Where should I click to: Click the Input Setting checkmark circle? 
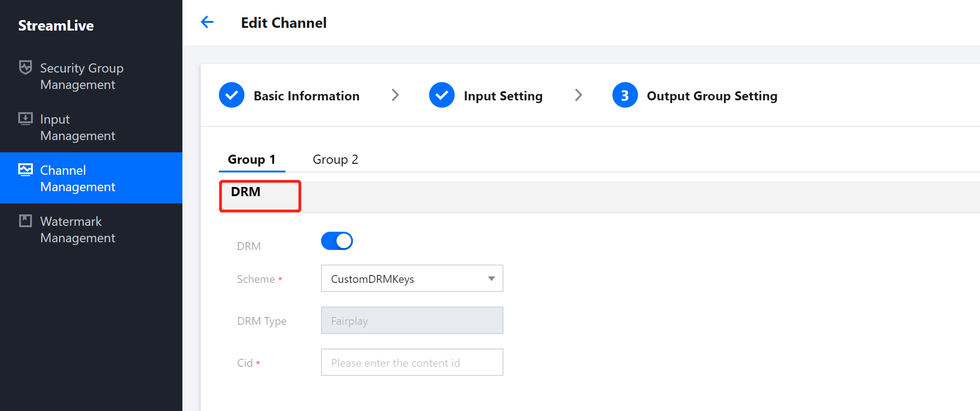(441, 95)
